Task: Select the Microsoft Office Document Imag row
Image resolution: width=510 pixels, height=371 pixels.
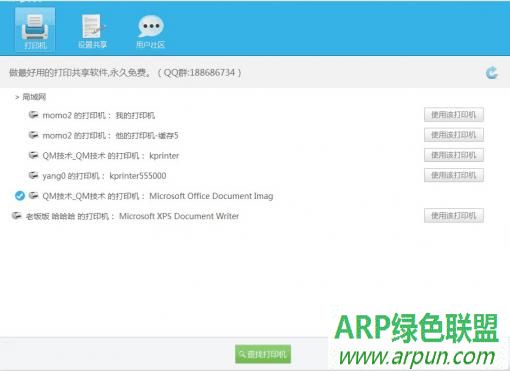Action: point(158,196)
